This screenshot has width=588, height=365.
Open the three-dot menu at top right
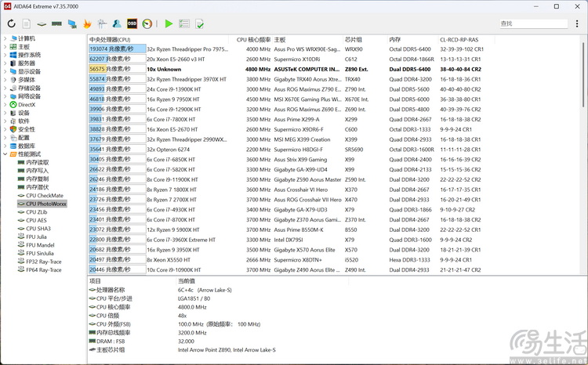577,23
